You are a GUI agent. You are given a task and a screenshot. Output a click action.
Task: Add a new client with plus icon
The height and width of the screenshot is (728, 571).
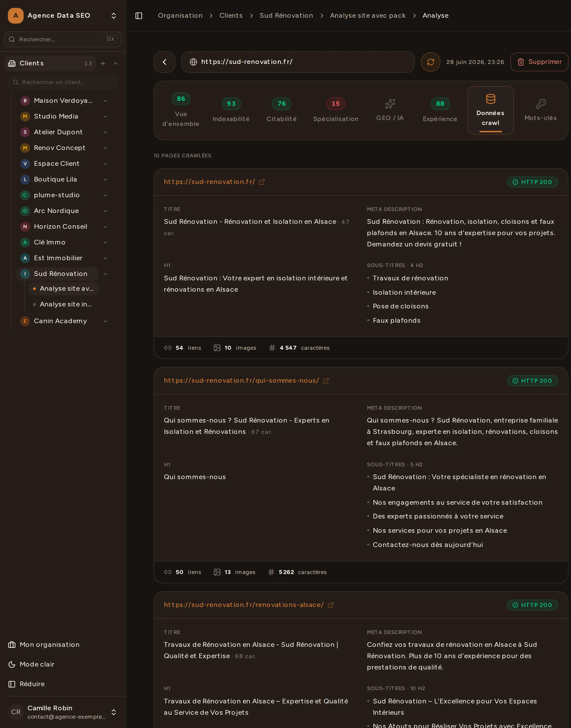103,63
